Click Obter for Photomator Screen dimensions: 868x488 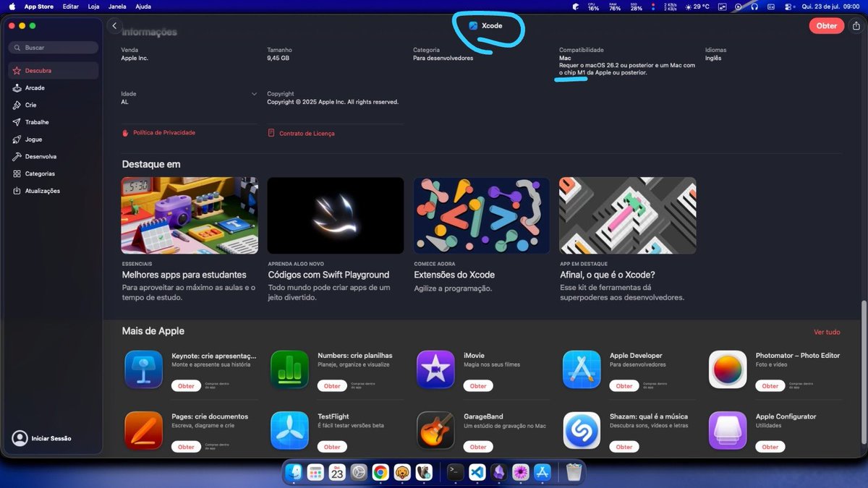point(770,386)
